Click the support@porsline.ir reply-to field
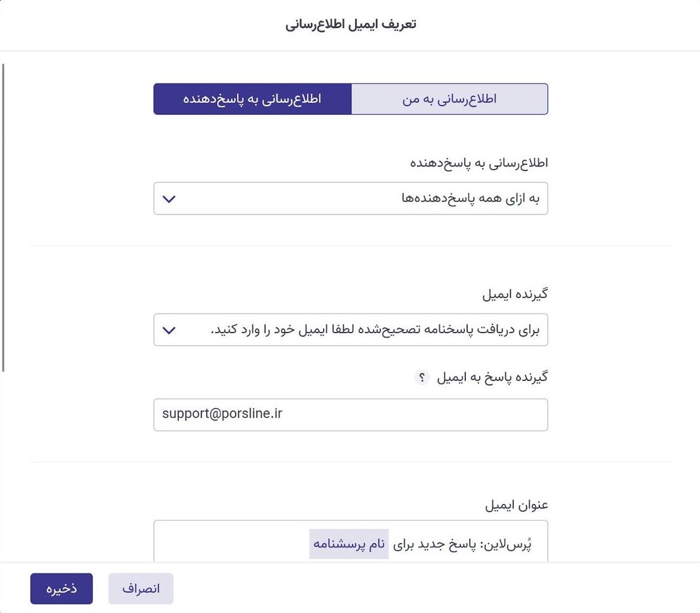Screen dimensions: 700x613 point(350,415)
